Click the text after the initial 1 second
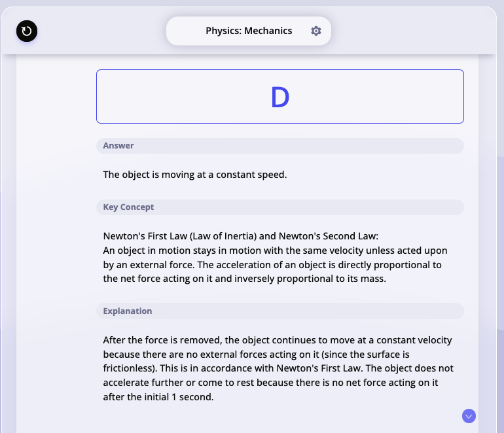The width and height of the screenshot is (504, 433). click(x=158, y=397)
